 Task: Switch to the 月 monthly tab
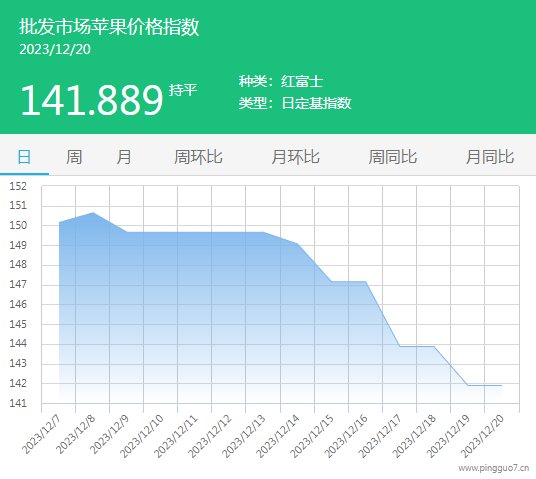[124, 157]
